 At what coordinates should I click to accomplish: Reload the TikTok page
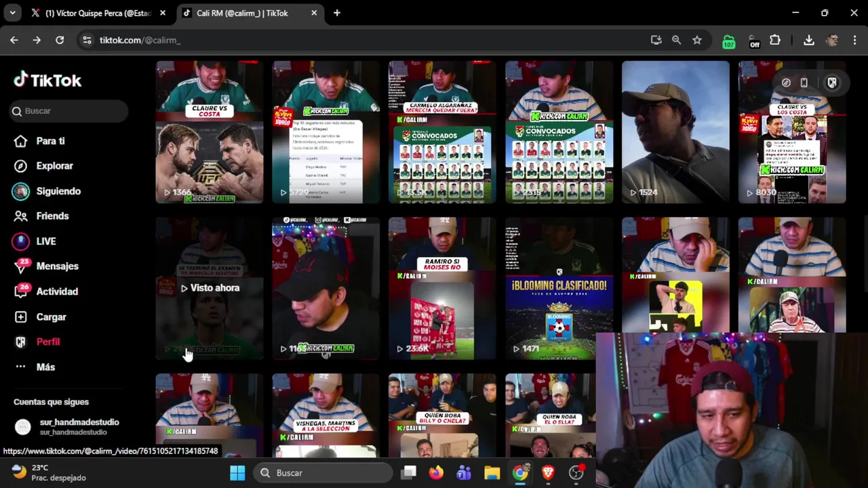[60, 40]
